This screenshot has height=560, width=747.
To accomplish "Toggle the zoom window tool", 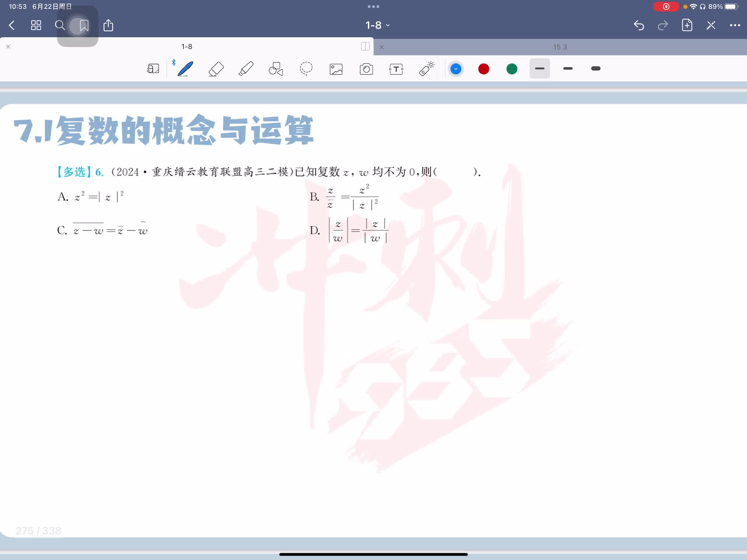I will pos(153,69).
